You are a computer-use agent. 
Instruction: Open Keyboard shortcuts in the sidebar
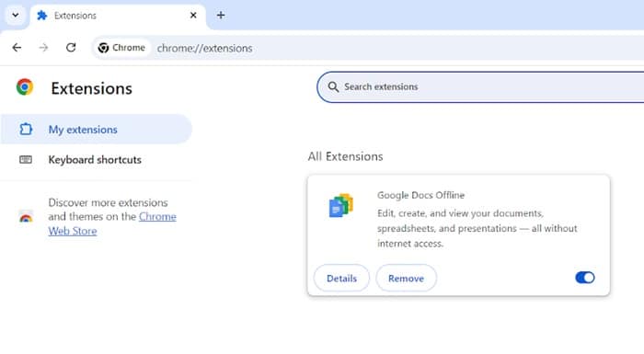tap(96, 160)
